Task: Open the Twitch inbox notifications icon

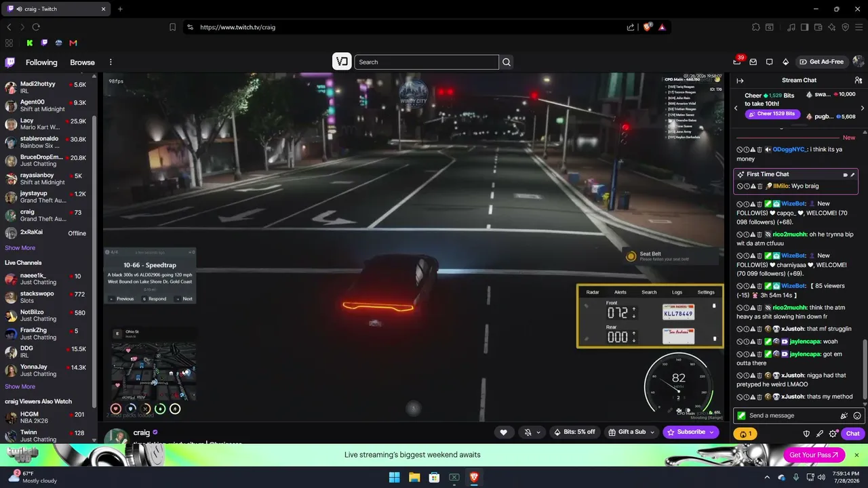Action: 753,62
